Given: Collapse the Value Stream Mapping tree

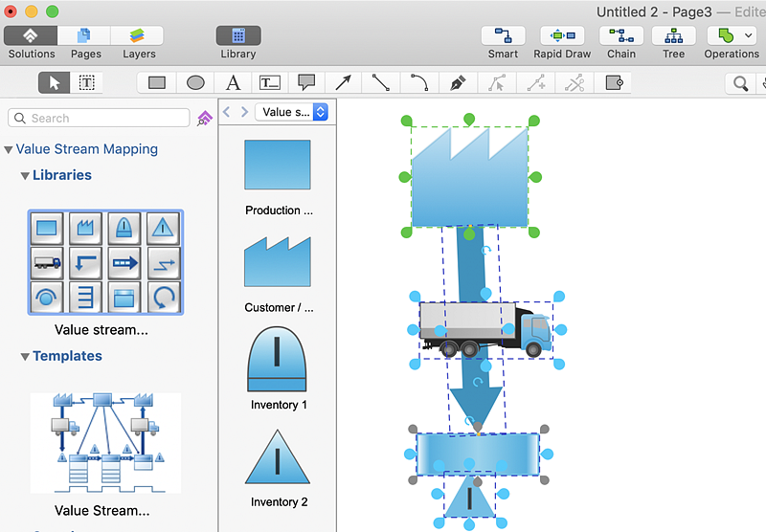Looking at the screenshot, I should coord(9,150).
